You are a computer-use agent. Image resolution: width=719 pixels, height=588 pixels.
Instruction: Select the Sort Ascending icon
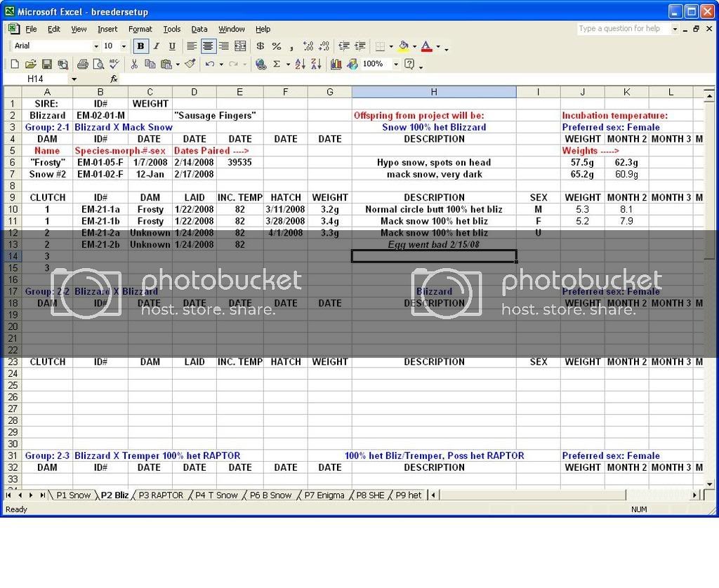(300, 64)
